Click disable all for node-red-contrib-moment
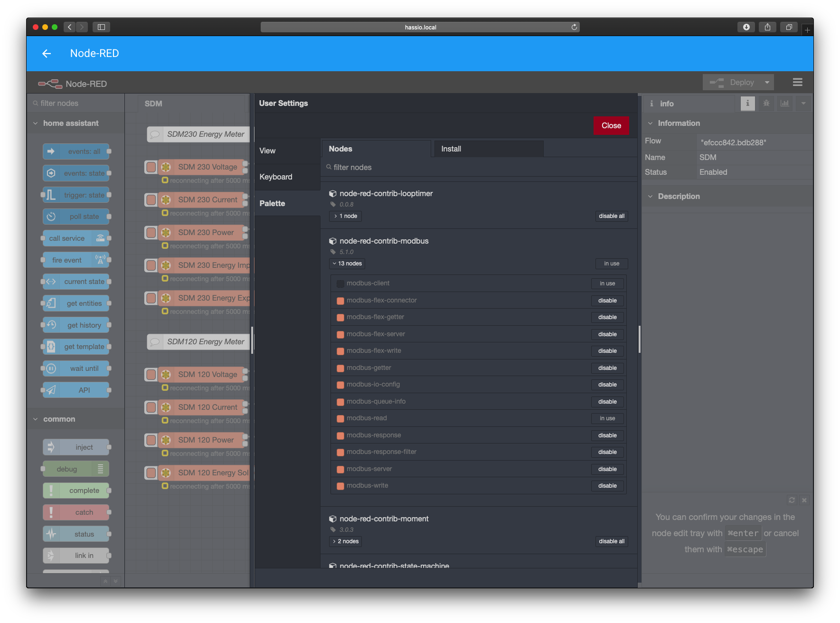The width and height of the screenshot is (840, 623). pos(612,541)
